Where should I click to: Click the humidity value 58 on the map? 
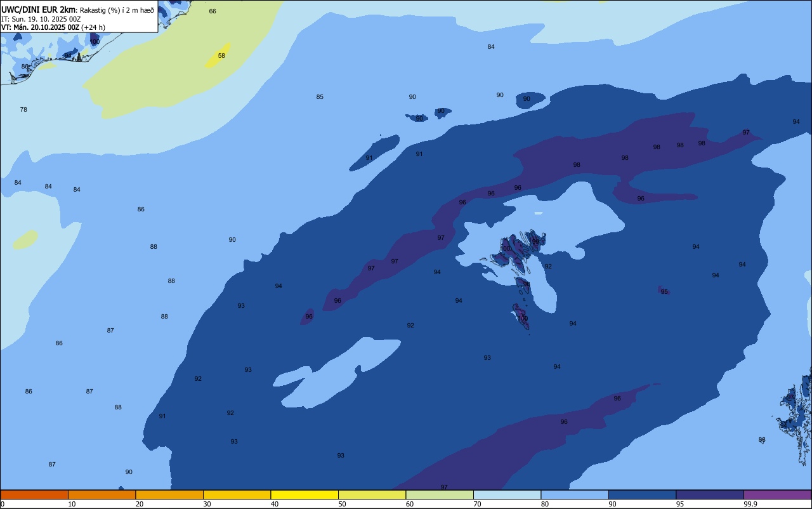221,56
